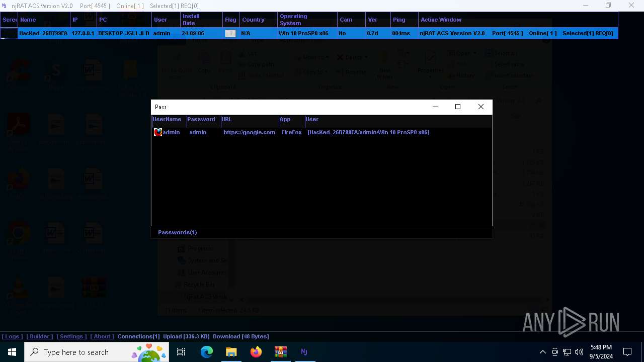Click the Password column header in Pass window
The image size is (644, 362).
pyautogui.click(x=203, y=120)
